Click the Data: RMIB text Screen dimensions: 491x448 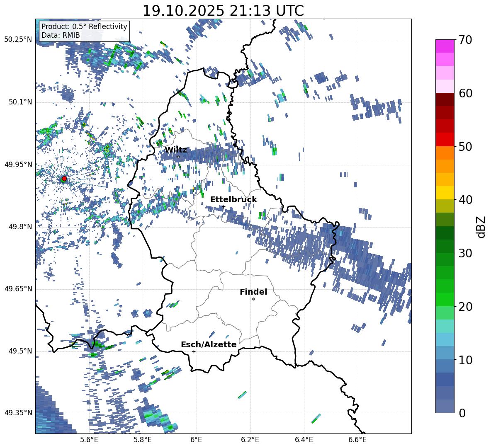pyautogui.click(x=61, y=35)
